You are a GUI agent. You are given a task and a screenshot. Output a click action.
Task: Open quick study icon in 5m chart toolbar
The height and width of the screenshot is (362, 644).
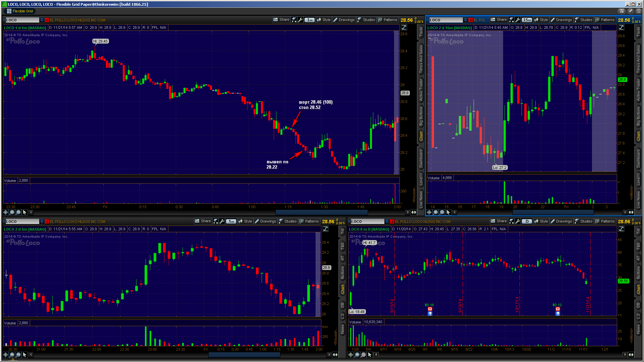click(x=216, y=221)
